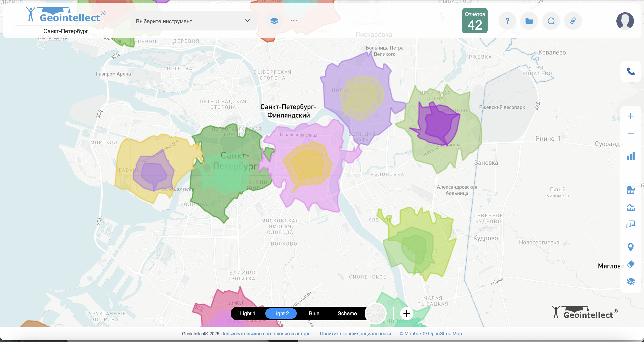Zoom out the map with minus icon
This screenshot has width=644, height=342.
click(x=630, y=133)
